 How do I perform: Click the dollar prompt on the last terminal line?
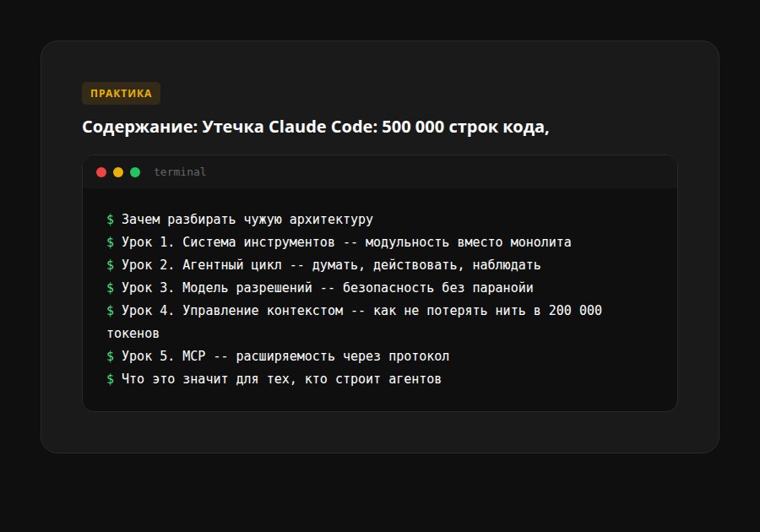click(109, 378)
